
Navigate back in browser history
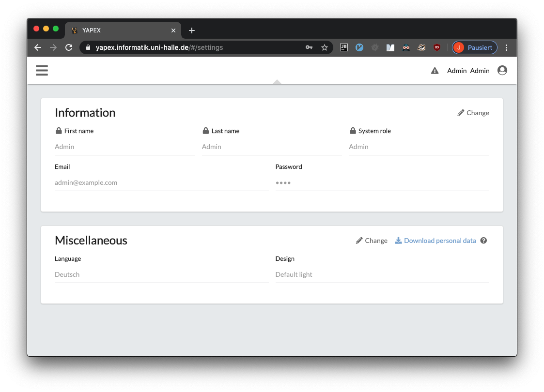tap(38, 47)
